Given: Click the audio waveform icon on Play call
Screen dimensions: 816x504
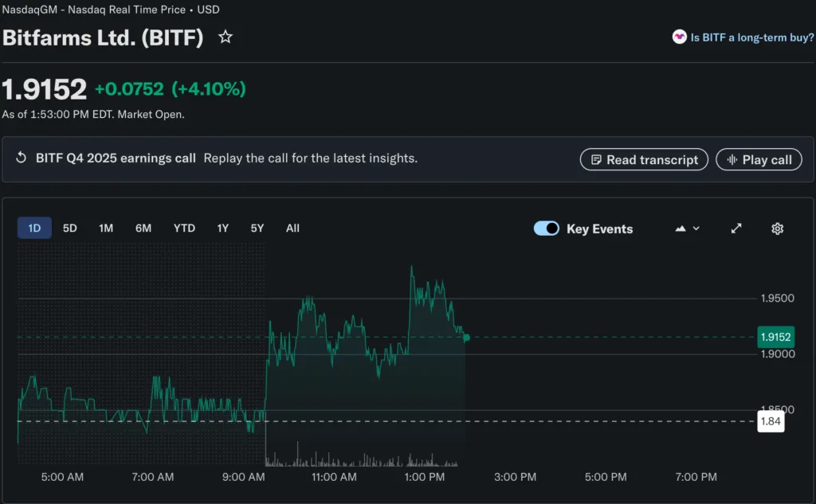Looking at the screenshot, I should point(731,159).
